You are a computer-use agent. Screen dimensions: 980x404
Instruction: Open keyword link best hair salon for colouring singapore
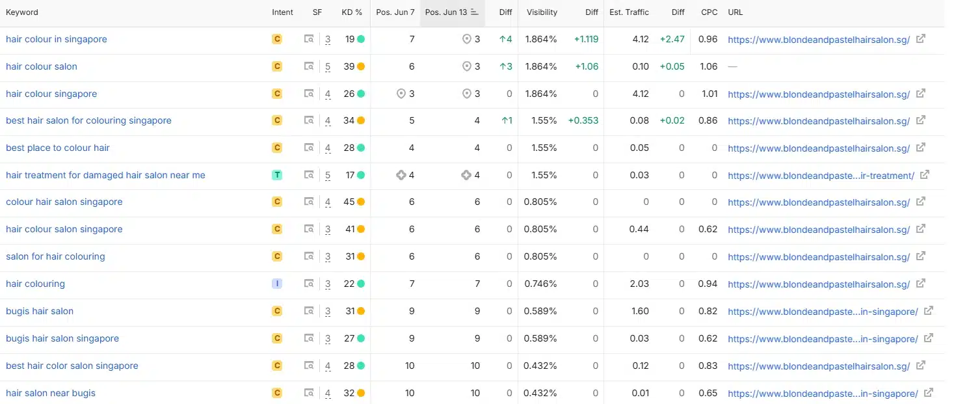coord(88,120)
